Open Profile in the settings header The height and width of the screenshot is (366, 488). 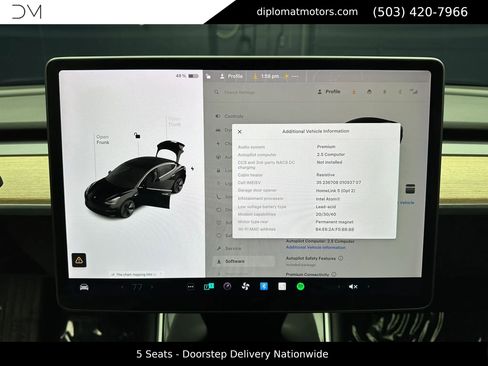[x=329, y=91]
